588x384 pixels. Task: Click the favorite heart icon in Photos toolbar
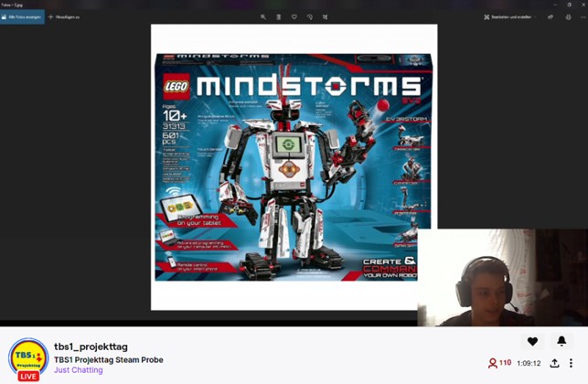coord(294,16)
